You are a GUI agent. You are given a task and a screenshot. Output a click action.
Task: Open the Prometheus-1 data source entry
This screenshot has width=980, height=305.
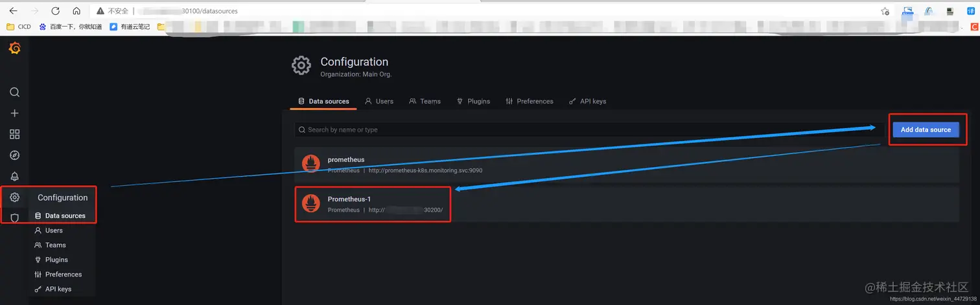coord(627,205)
